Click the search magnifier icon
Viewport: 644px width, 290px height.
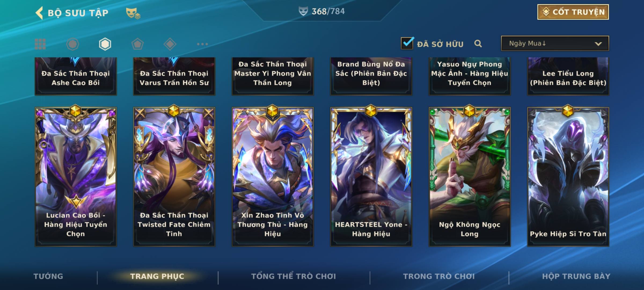click(x=478, y=44)
